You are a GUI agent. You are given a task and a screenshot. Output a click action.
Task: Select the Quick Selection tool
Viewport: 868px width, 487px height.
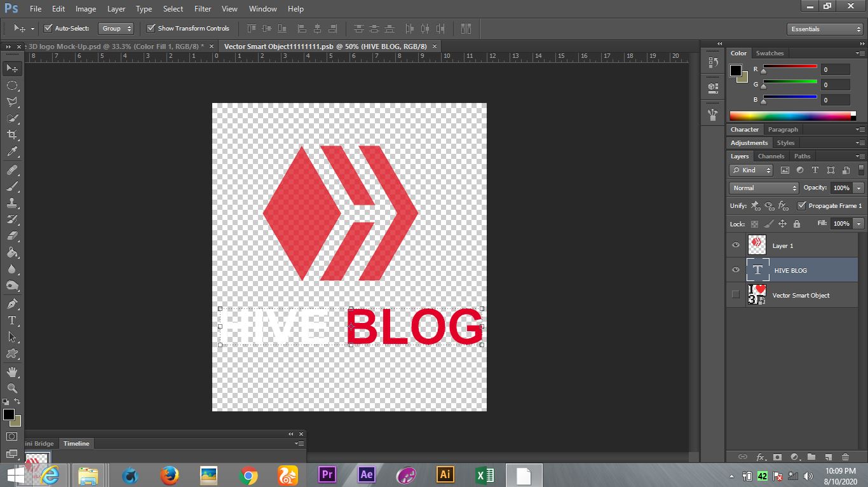tap(12, 118)
